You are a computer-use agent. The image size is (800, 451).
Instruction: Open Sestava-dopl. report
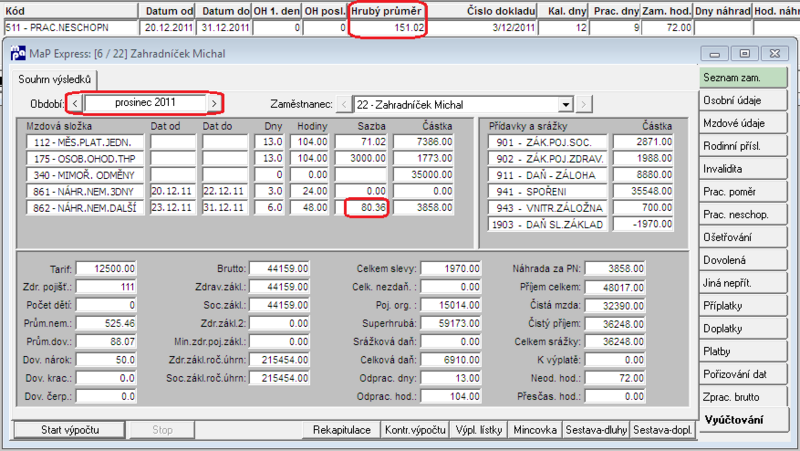[x=662, y=430]
